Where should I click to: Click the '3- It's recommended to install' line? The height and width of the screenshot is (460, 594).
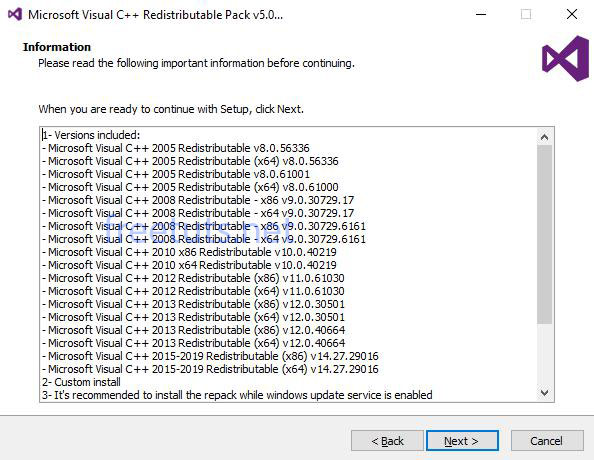[x=237, y=395]
